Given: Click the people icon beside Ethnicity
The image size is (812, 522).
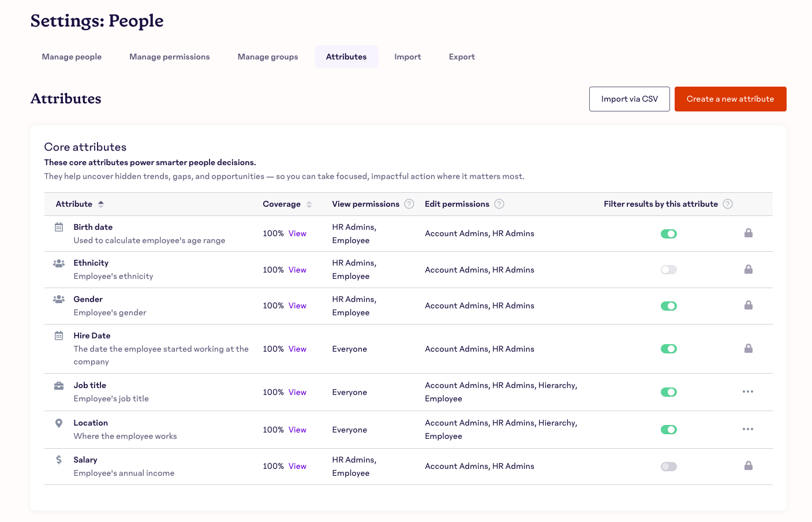Looking at the screenshot, I should coord(59,263).
